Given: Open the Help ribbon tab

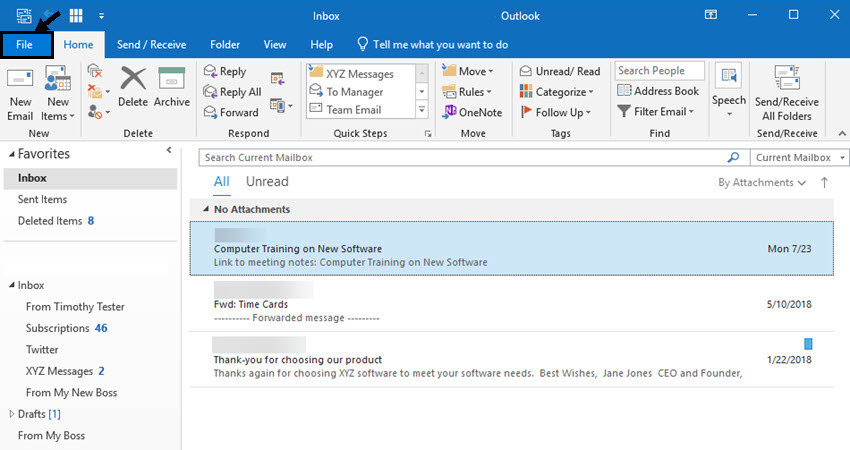Looking at the screenshot, I should pos(321,45).
